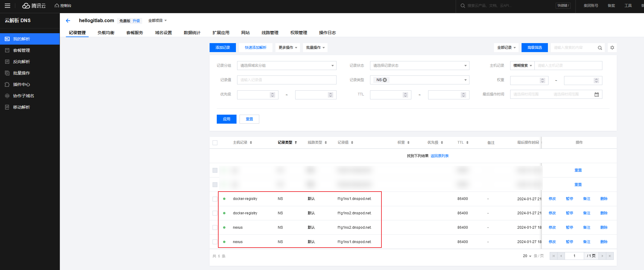Check nexus f1g1ns1 row checkbox

pos(215,242)
